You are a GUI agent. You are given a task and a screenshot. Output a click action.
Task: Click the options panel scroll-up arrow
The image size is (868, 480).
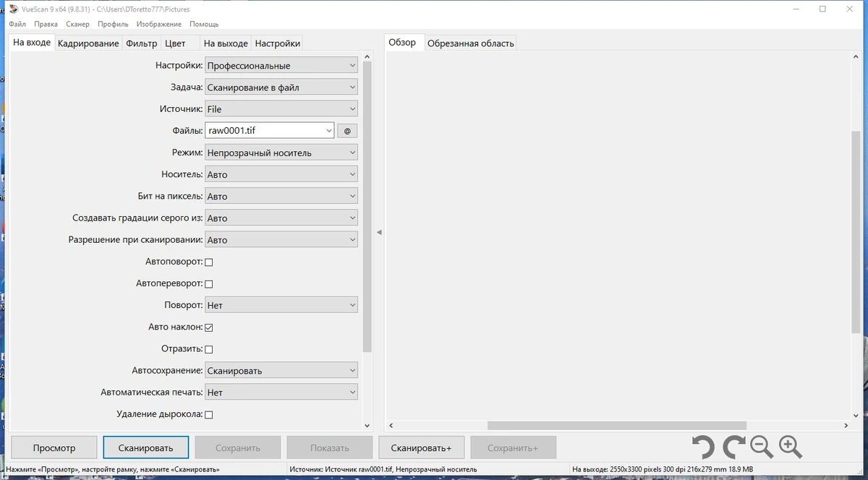(x=367, y=58)
